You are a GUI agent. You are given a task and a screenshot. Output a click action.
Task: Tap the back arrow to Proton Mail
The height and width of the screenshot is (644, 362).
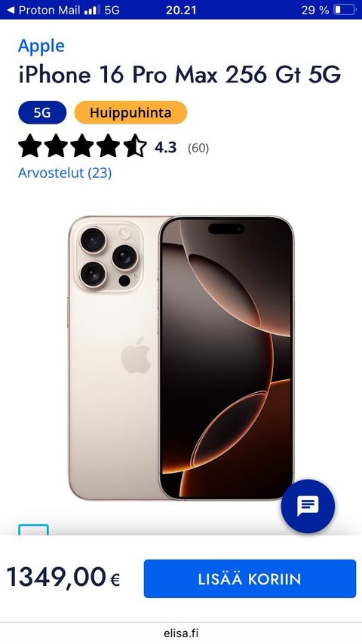tap(11, 10)
